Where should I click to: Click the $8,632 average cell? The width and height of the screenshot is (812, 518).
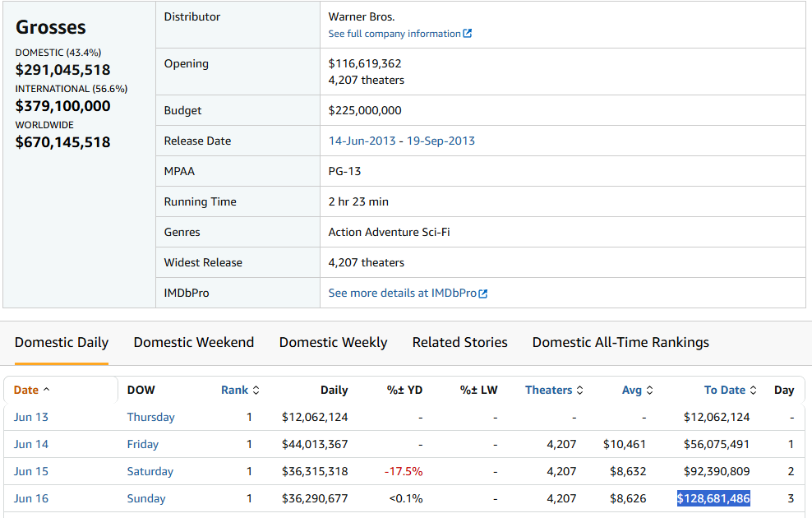click(628, 471)
